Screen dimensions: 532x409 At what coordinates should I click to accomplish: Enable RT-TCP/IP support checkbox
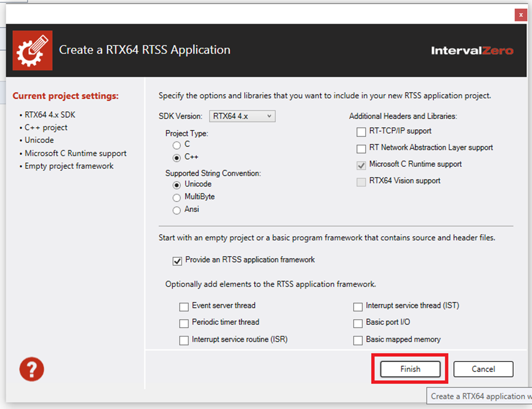pos(361,132)
